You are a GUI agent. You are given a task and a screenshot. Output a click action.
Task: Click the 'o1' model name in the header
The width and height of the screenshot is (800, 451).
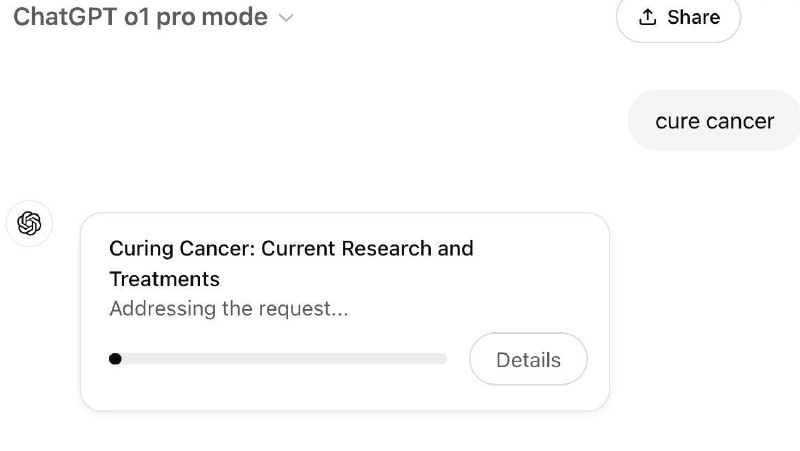137,17
